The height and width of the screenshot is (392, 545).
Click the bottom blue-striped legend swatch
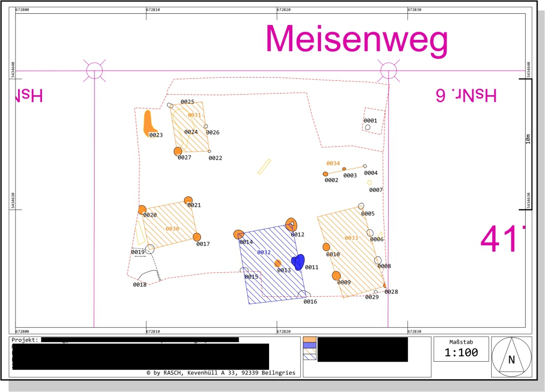tap(309, 356)
